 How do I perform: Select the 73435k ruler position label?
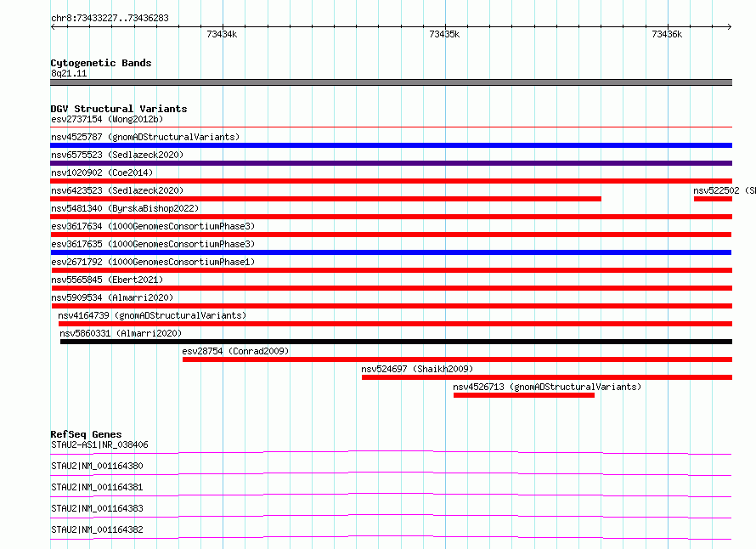pos(444,34)
